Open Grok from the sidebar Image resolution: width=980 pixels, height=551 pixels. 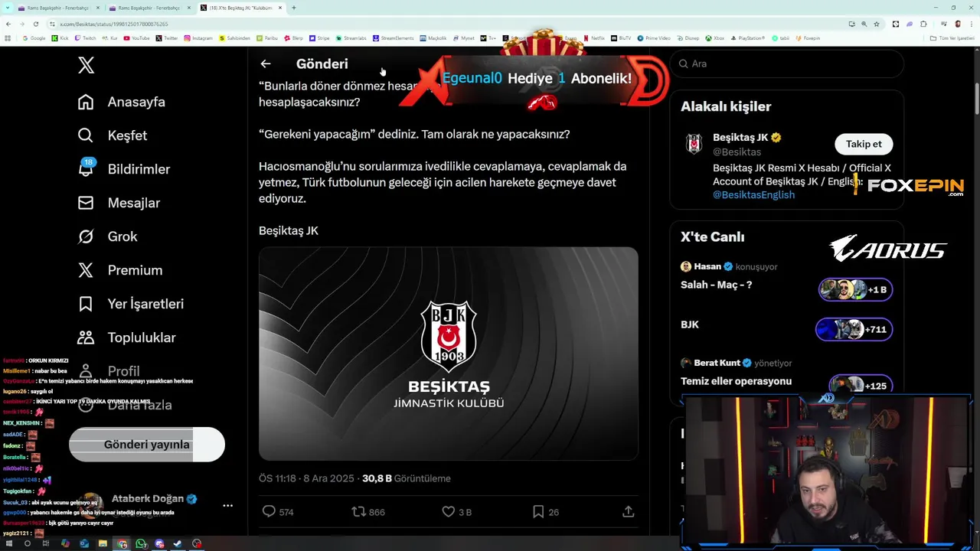point(107,236)
